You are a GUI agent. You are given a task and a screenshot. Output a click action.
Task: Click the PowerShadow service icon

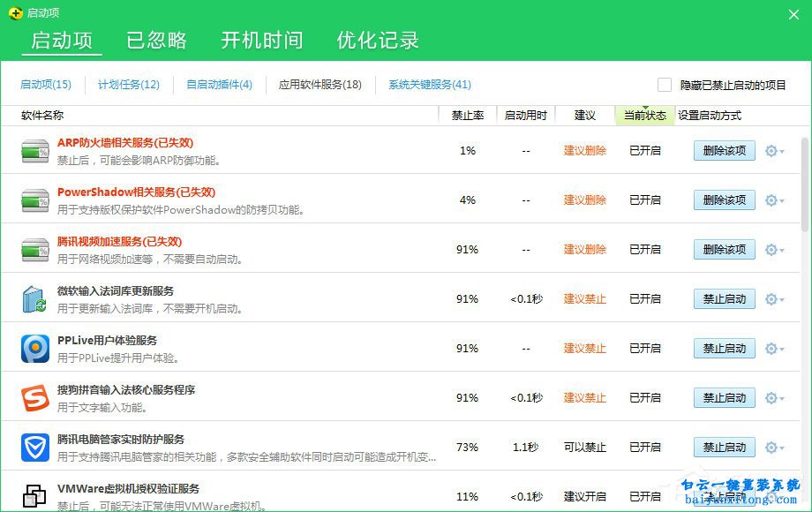34,200
